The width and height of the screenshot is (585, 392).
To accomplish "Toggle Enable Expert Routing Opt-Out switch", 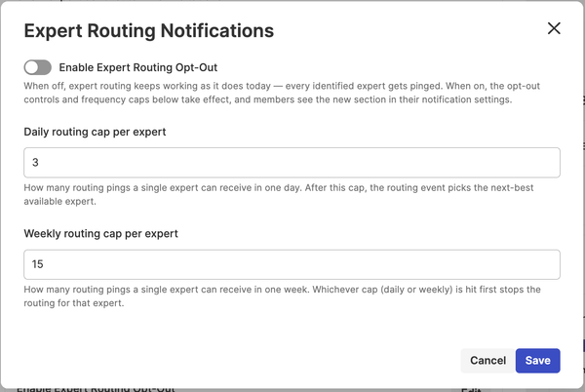I will (38, 67).
